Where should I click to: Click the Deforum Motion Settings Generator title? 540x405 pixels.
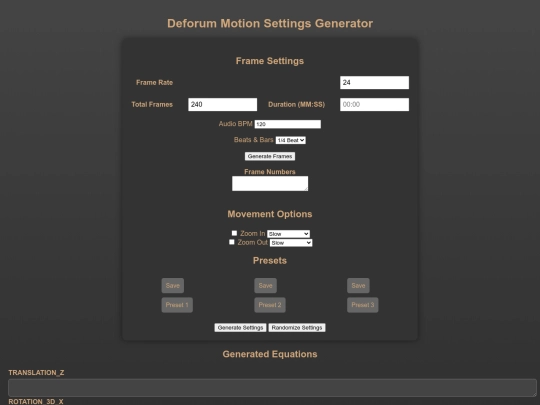click(270, 23)
